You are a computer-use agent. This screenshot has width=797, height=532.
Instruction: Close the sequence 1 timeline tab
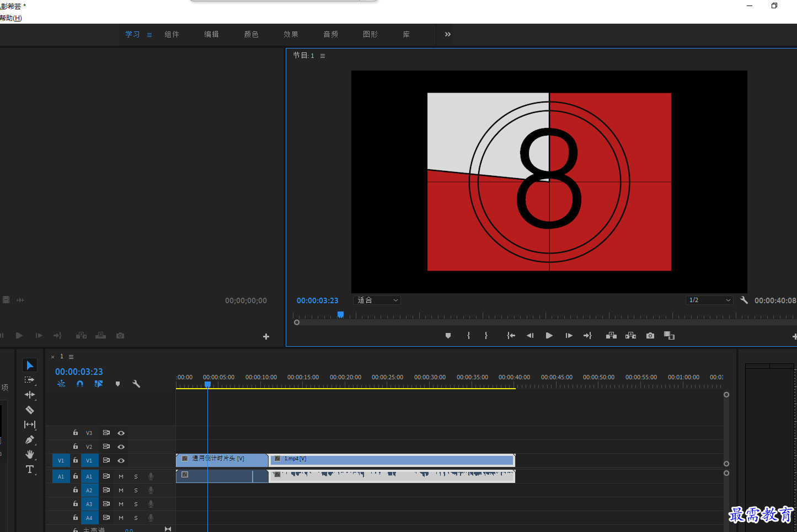coord(53,357)
